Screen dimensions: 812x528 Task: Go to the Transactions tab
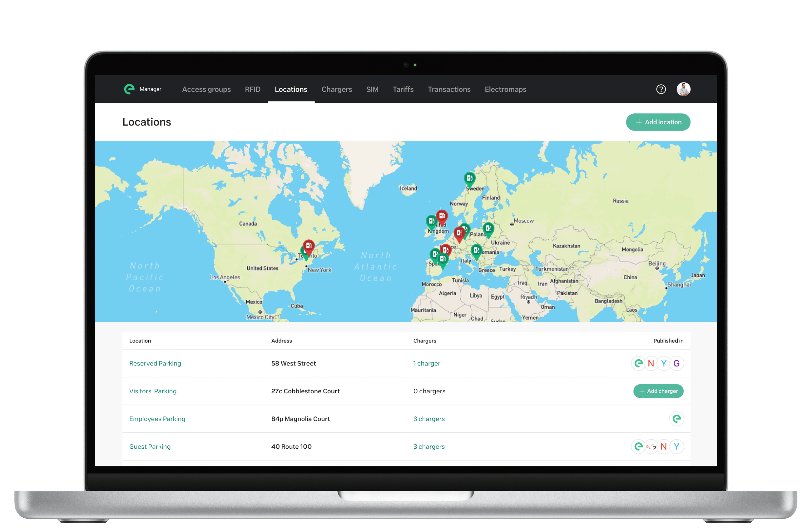pos(449,89)
